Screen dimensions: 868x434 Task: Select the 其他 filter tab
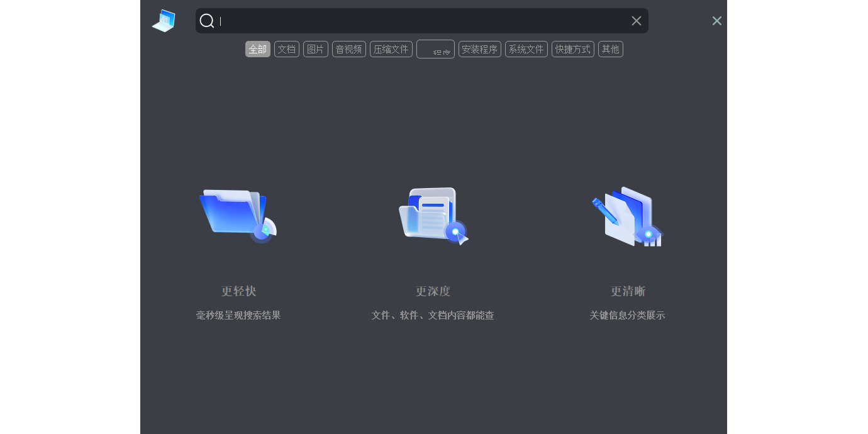click(x=611, y=49)
